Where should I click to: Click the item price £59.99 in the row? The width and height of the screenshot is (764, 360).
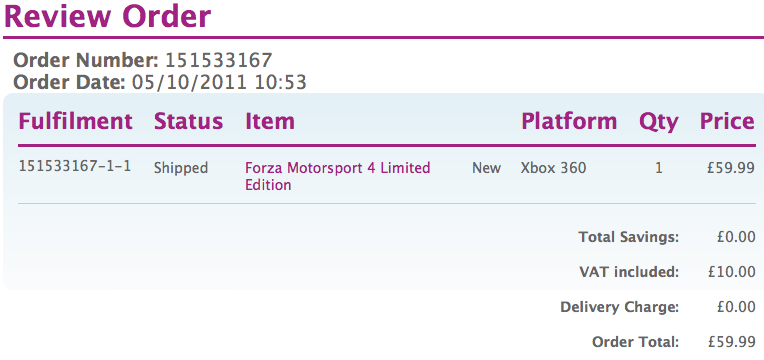point(731,169)
